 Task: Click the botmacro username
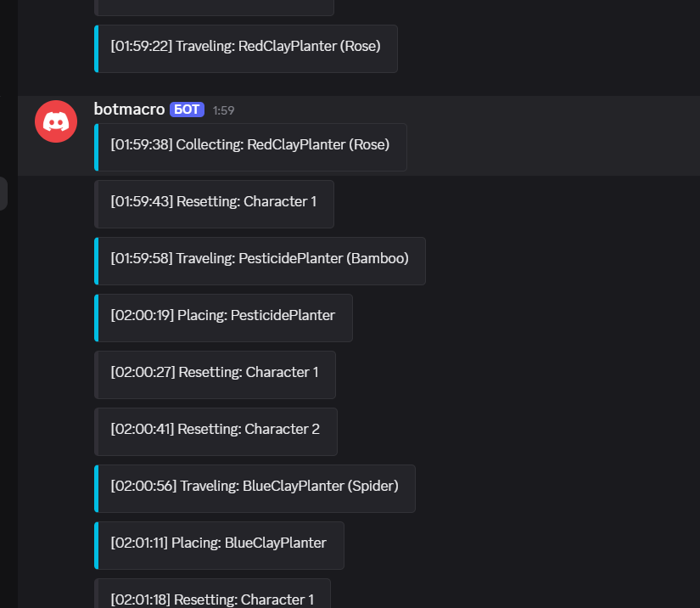click(x=129, y=110)
